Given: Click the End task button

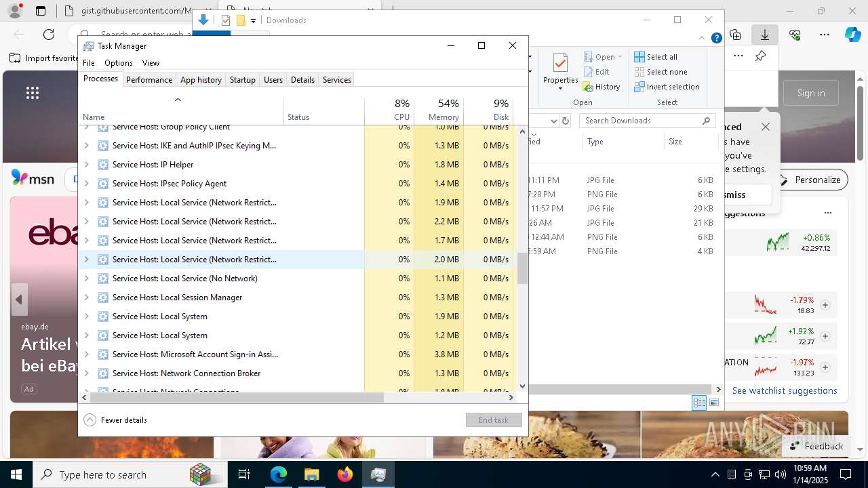Looking at the screenshot, I should (x=493, y=420).
